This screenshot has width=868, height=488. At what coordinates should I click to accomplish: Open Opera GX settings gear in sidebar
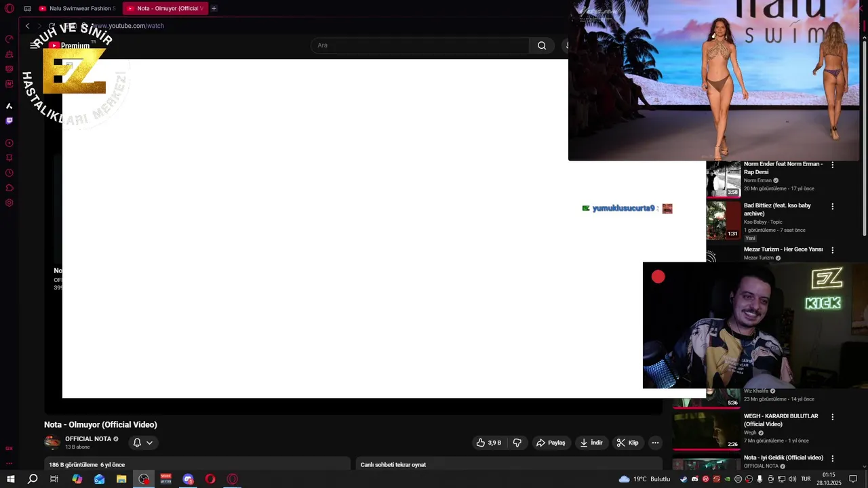pos(9,203)
